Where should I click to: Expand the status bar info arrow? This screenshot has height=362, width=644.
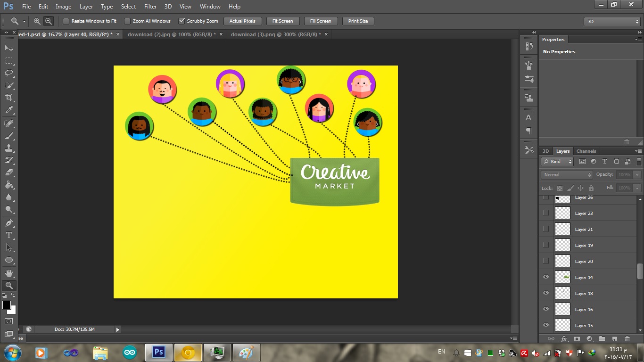(117, 329)
